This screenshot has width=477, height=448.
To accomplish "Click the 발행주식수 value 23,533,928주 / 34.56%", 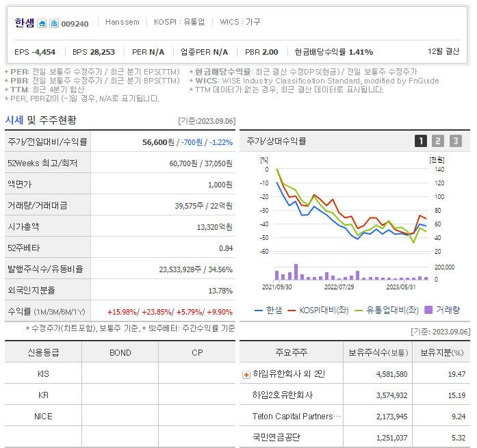I will point(196,269).
